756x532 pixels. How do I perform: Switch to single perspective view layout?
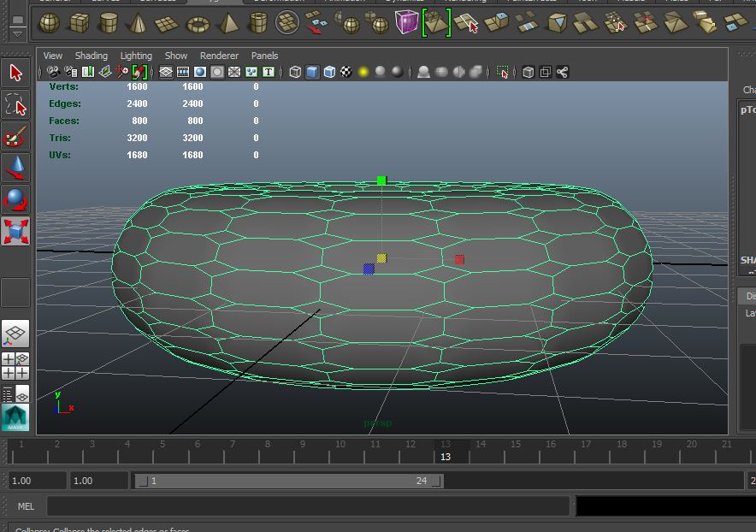point(15,333)
